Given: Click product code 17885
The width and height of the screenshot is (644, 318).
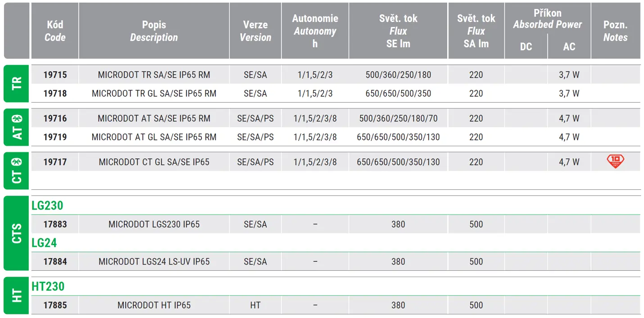Looking at the screenshot, I should [55, 305].
